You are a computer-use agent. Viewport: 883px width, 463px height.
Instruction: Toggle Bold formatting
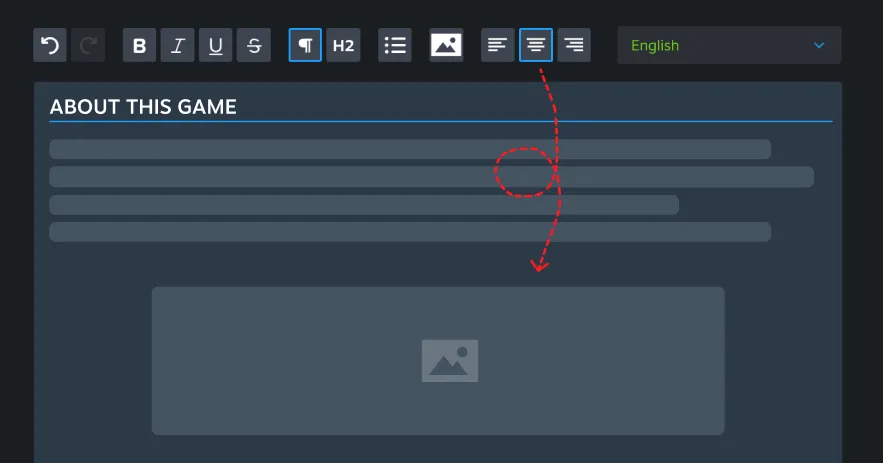(140, 45)
